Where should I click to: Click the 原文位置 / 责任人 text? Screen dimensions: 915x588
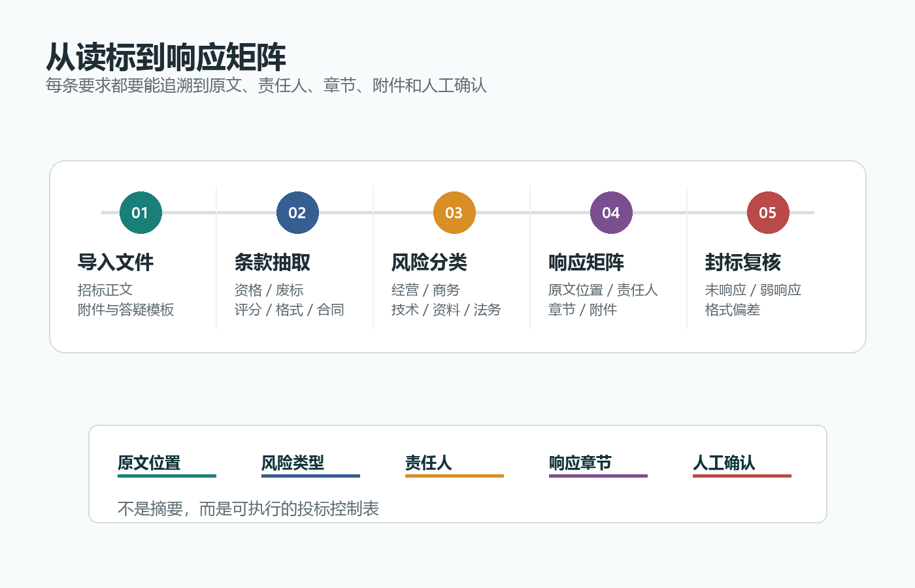(603, 290)
